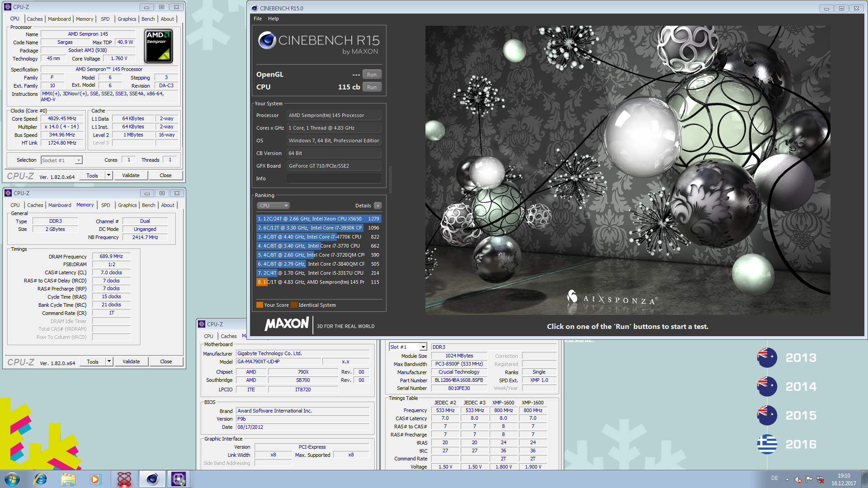Image resolution: width=868 pixels, height=488 pixels.
Task: Select ranking row Intel Core i7-3770
Action: (x=318, y=246)
